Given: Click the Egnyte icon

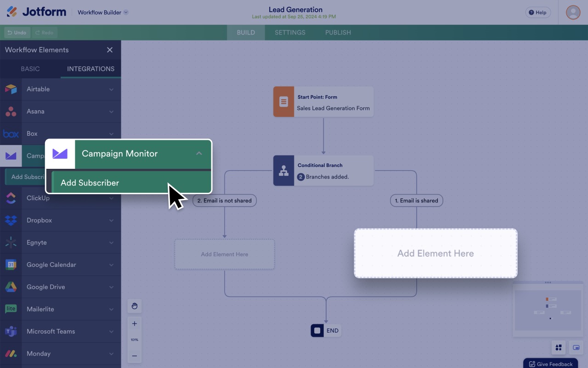Looking at the screenshot, I should (x=11, y=242).
